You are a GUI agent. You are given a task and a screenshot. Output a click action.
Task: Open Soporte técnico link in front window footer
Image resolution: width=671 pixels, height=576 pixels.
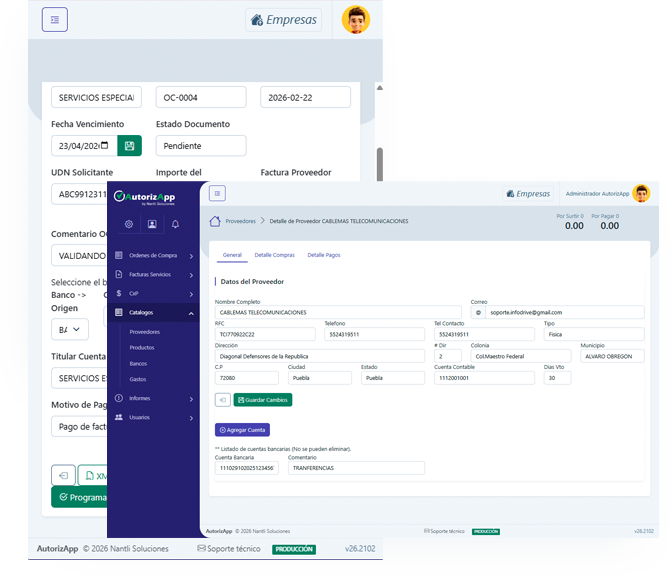click(444, 531)
